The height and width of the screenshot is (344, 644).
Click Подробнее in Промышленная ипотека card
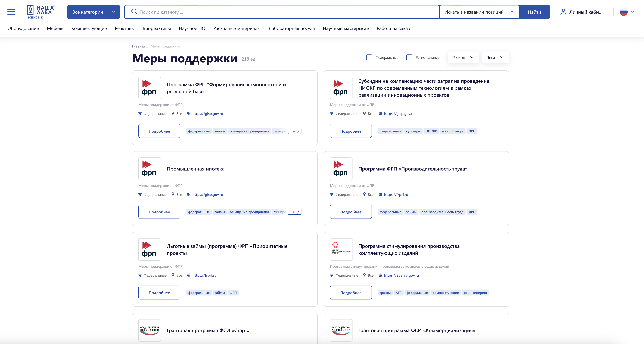(159, 212)
